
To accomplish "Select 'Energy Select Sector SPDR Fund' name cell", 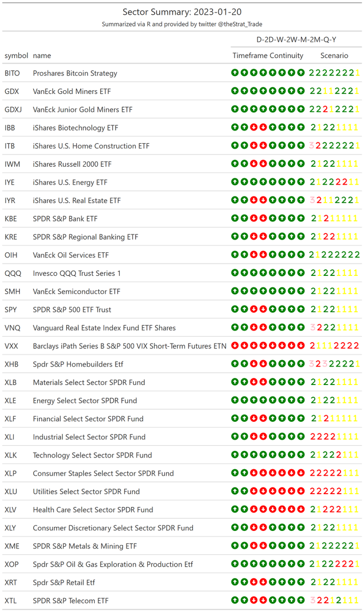I will coord(85,400).
